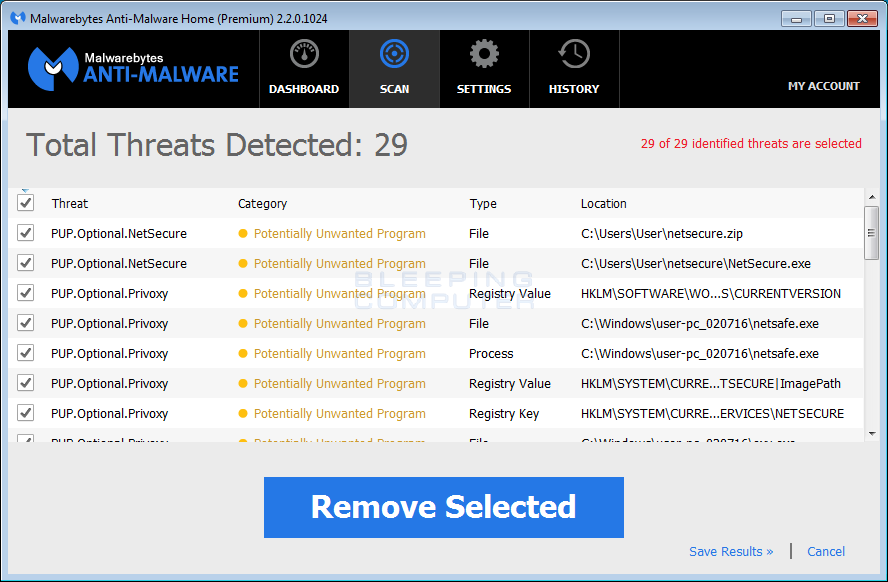Minimize the Malwarebytes window
The width and height of the screenshot is (888, 582).
796,19
